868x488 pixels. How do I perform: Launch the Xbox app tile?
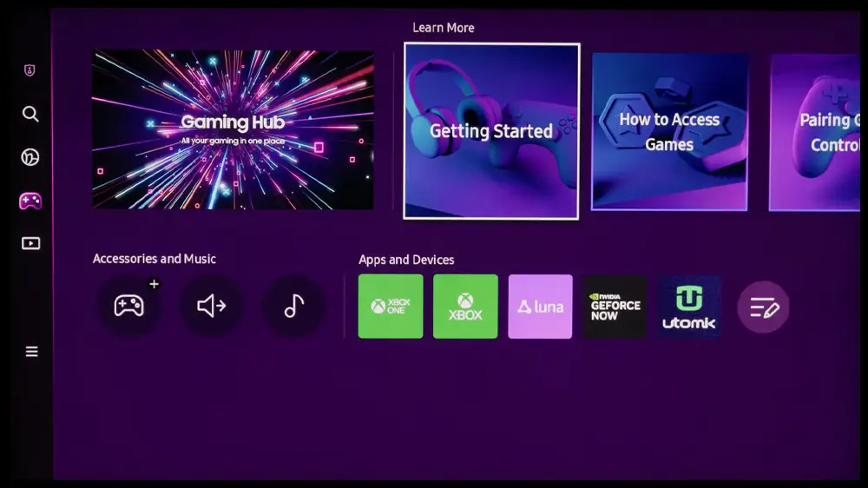(465, 307)
